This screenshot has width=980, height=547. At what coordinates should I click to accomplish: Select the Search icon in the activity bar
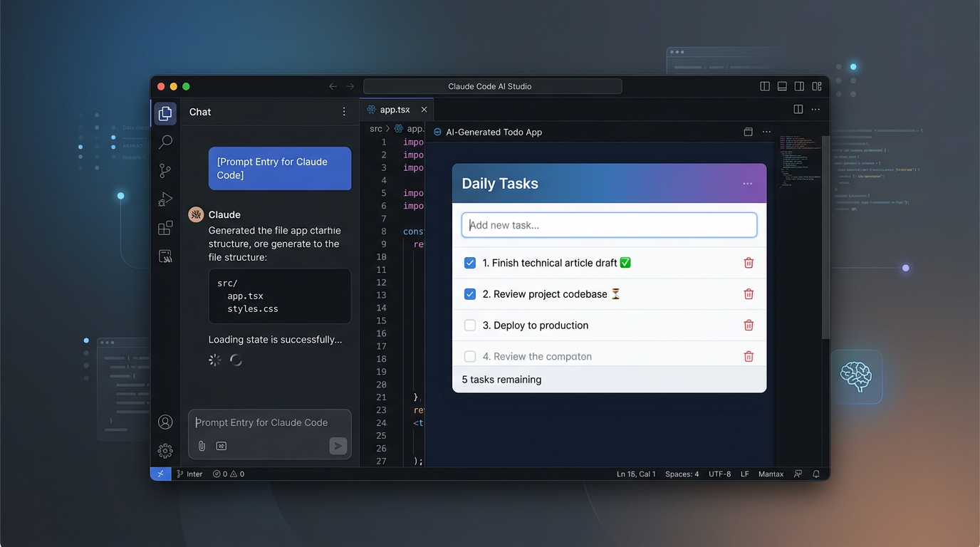coord(165,142)
